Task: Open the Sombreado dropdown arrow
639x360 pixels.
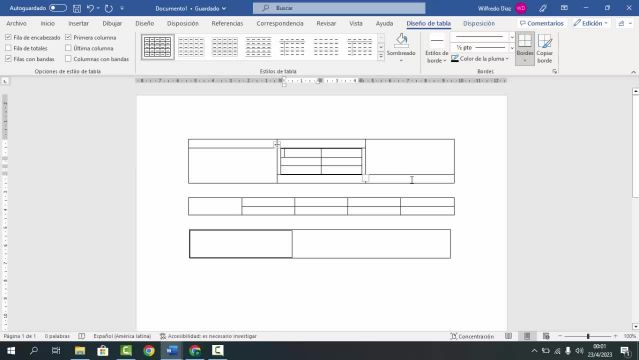Action: point(401,60)
